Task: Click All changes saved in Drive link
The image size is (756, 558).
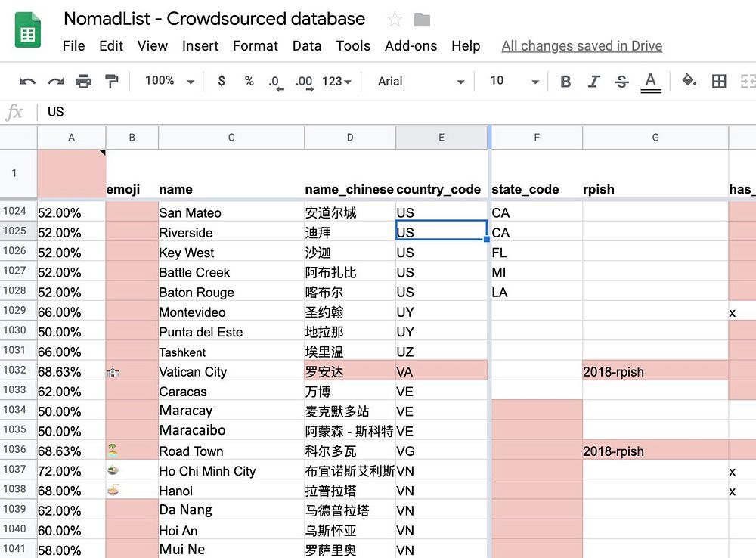Action: click(581, 46)
